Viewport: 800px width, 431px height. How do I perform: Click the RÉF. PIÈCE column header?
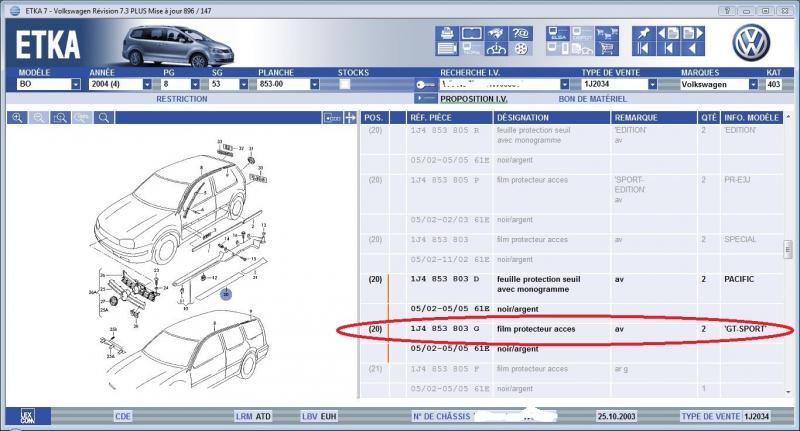tap(449, 118)
